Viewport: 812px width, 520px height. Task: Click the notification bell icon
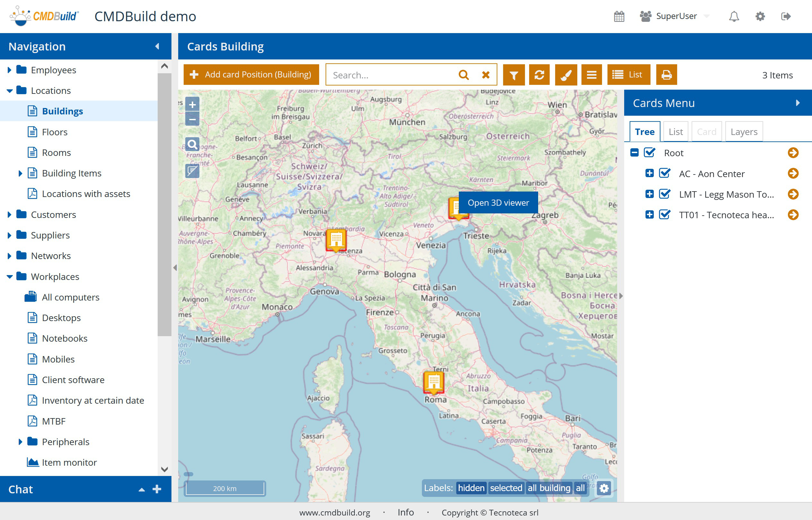point(734,16)
